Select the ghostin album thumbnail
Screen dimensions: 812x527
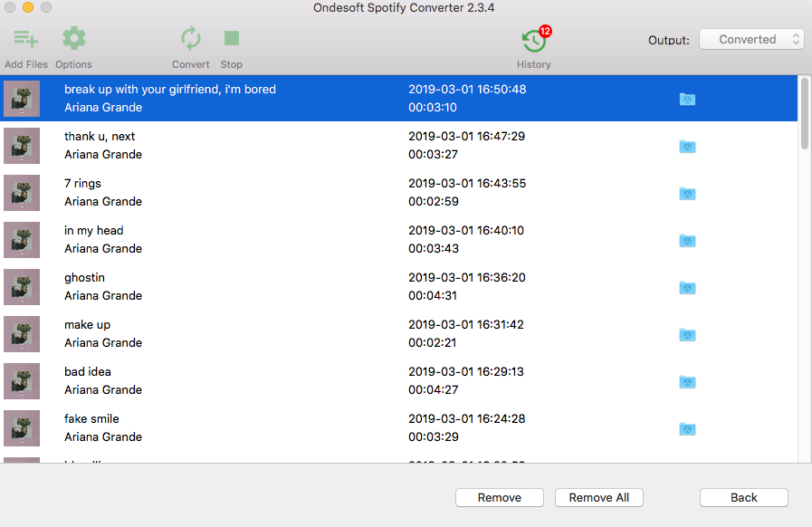click(22, 287)
